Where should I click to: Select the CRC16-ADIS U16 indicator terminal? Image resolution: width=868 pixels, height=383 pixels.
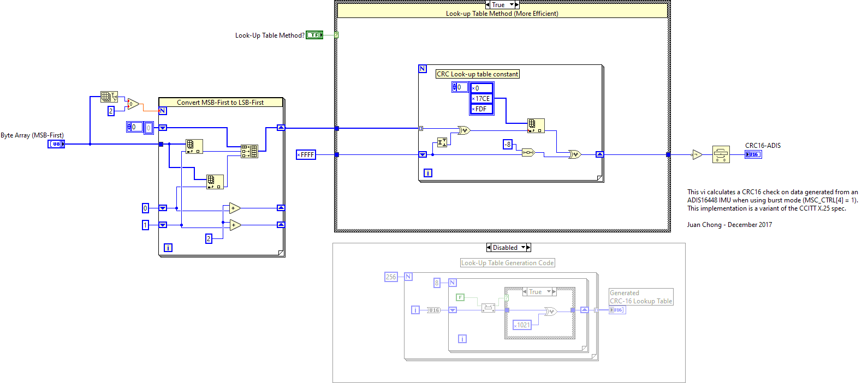(753, 154)
